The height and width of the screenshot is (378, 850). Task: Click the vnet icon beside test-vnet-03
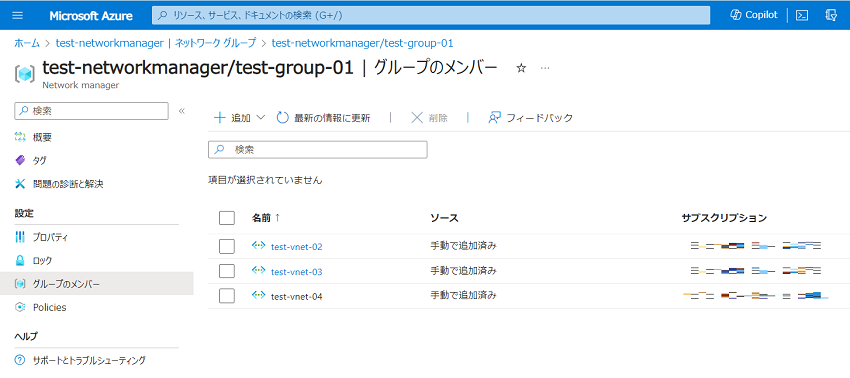pos(258,271)
